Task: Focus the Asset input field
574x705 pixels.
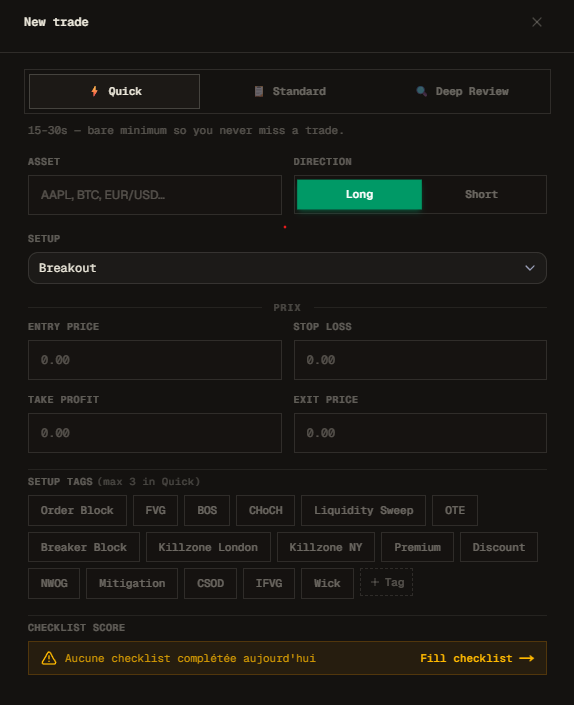Action: (155, 195)
